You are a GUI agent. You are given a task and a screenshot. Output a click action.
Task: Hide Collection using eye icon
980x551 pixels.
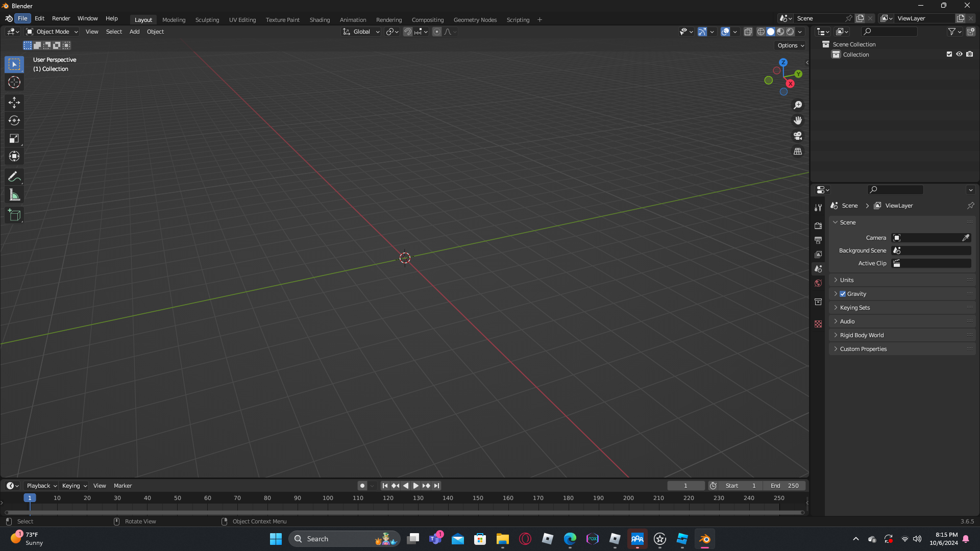(x=959, y=54)
